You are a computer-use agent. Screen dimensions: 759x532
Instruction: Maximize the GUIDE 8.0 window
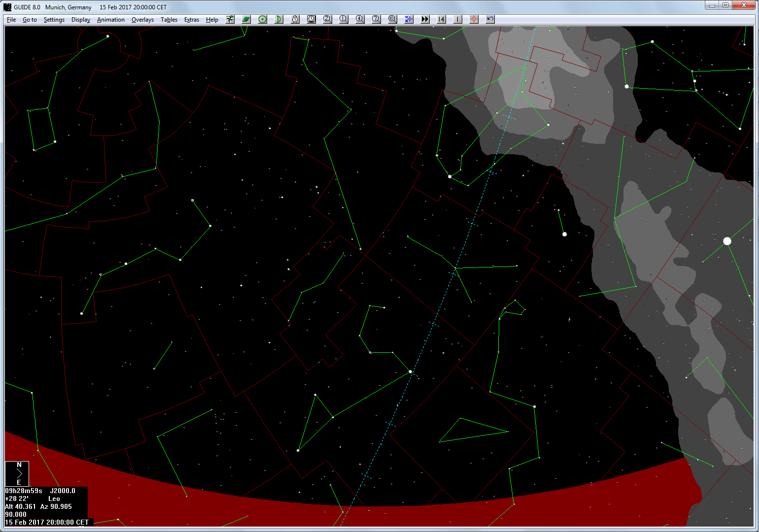[725, 5]
